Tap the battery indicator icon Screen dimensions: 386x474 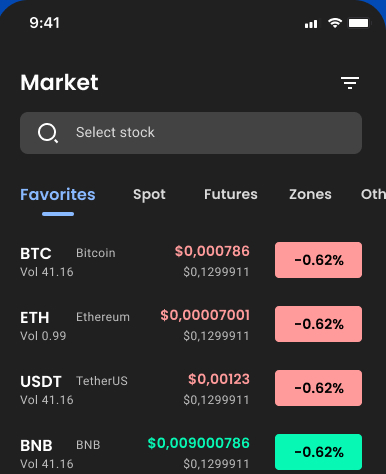(x=359, y=23)
